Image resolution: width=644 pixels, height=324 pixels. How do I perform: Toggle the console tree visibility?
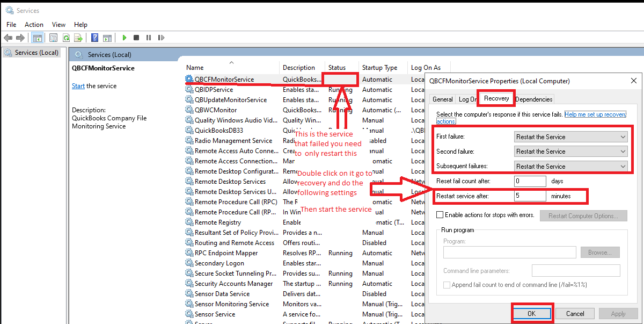point(36,38)
